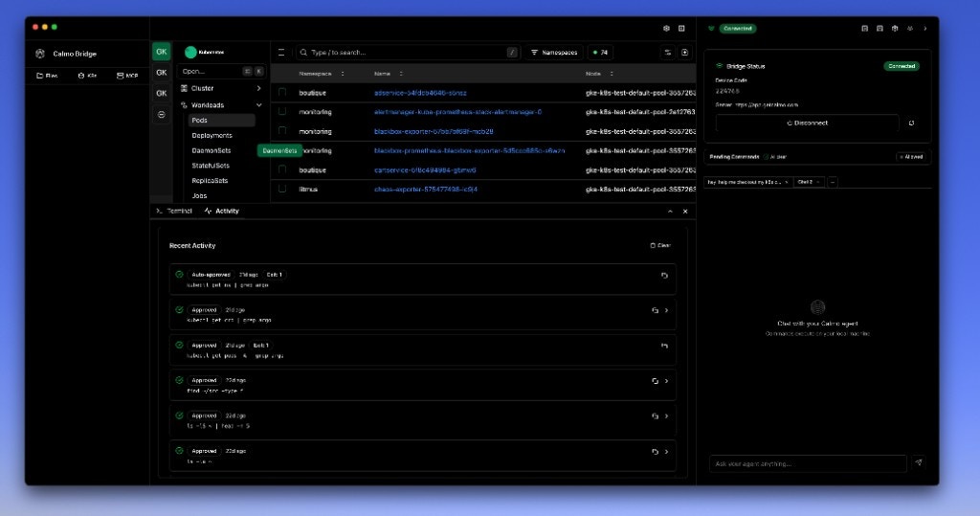Open the Files tab in left sidebar
The height and width of the screenshot is (516, 980).
pos(47,76)
